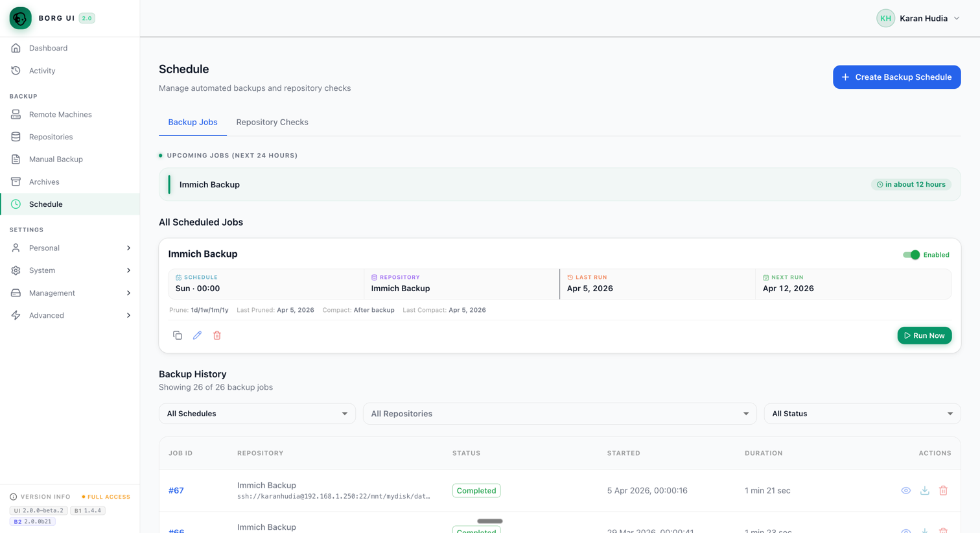This screenshot has height=533, width=980.
Task: Click the 'in about 12 hours' badge
Action: coord(911,185)
